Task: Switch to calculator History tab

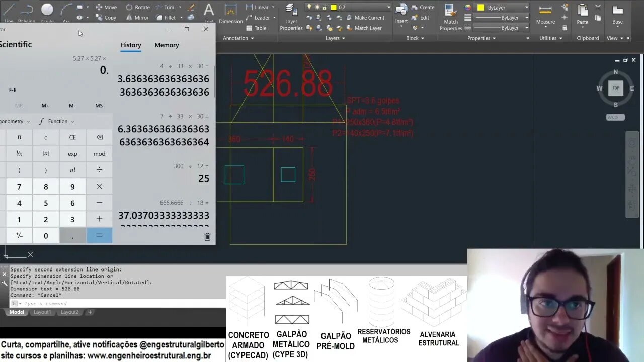Action: [x=131, y=45]
